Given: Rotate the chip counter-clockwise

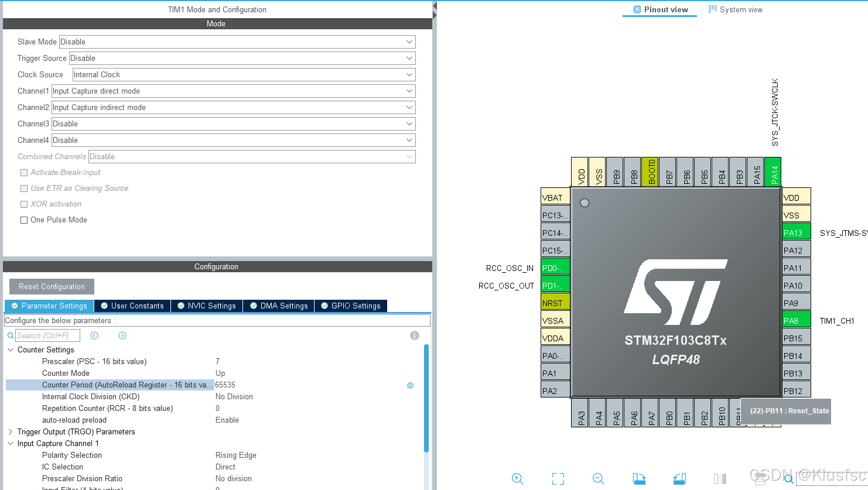Looking at the screenshot, I should (679, 478).
